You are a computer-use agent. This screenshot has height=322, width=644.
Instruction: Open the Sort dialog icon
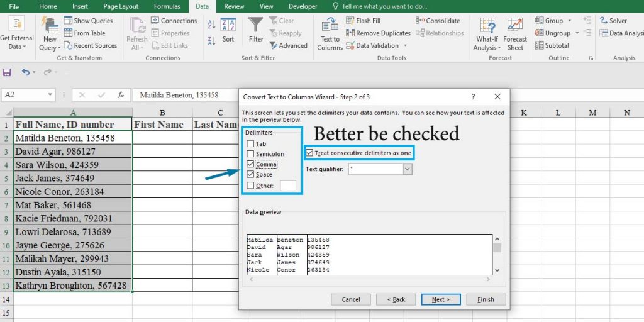(228, 30)
